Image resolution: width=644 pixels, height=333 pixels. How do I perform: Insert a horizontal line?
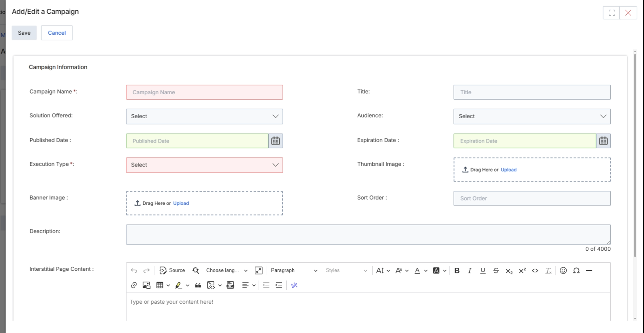point(589,270)
